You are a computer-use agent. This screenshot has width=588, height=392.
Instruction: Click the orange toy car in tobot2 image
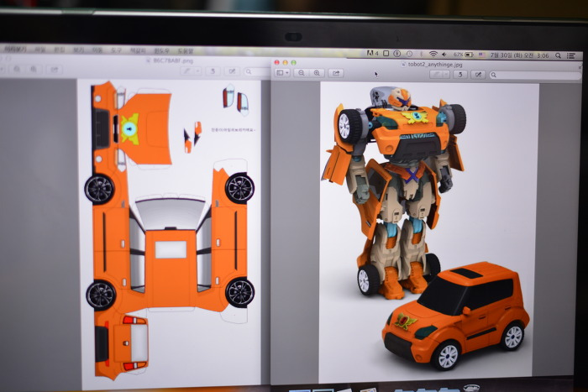click(456, 317)
